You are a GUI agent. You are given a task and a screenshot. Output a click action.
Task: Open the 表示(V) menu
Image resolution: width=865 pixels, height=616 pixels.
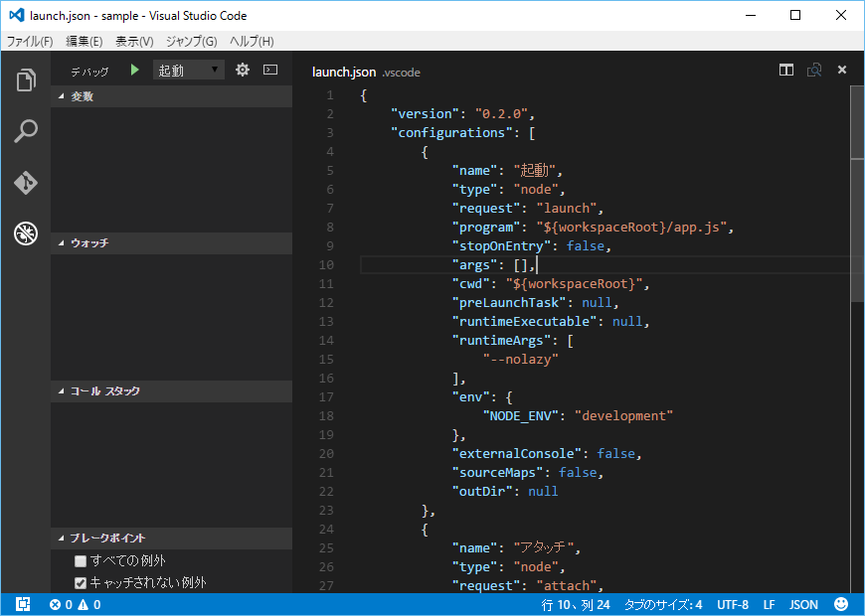point(134,42)
